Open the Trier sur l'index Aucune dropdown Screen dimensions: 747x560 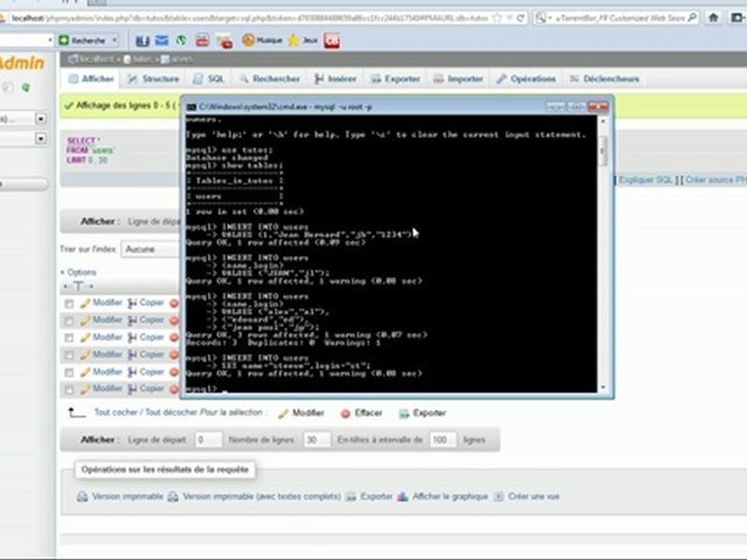pos(150,249)
